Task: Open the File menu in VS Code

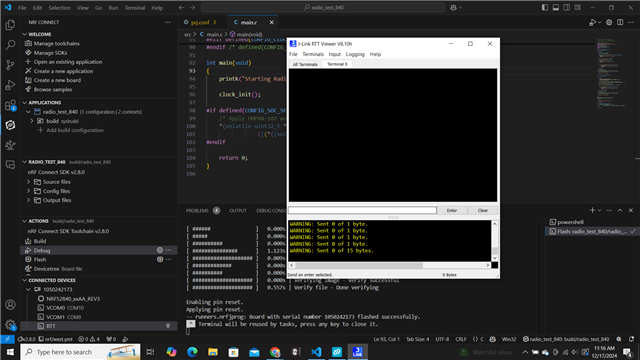Action: (x=22, y=8)
